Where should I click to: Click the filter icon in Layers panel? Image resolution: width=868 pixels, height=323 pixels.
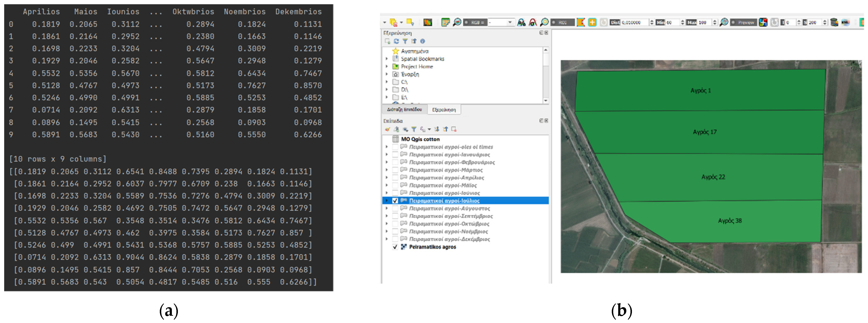click(414, 129)
